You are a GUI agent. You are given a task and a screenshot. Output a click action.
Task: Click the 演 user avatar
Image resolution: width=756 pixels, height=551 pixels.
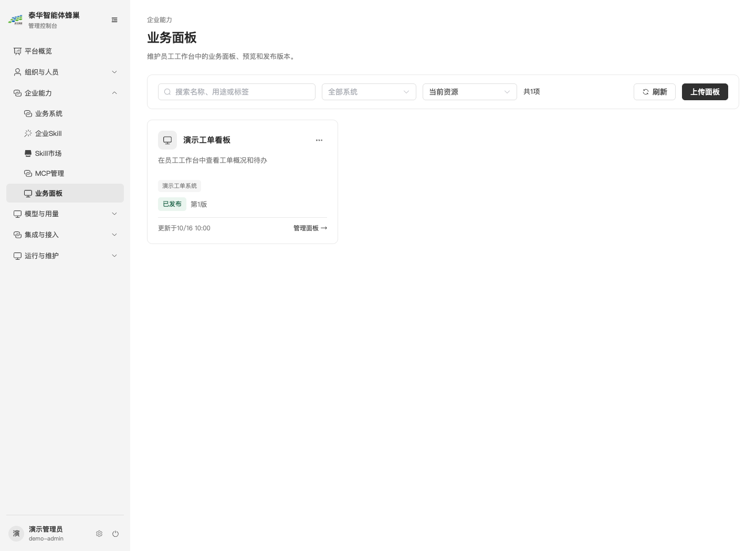[x=16, y=534]
